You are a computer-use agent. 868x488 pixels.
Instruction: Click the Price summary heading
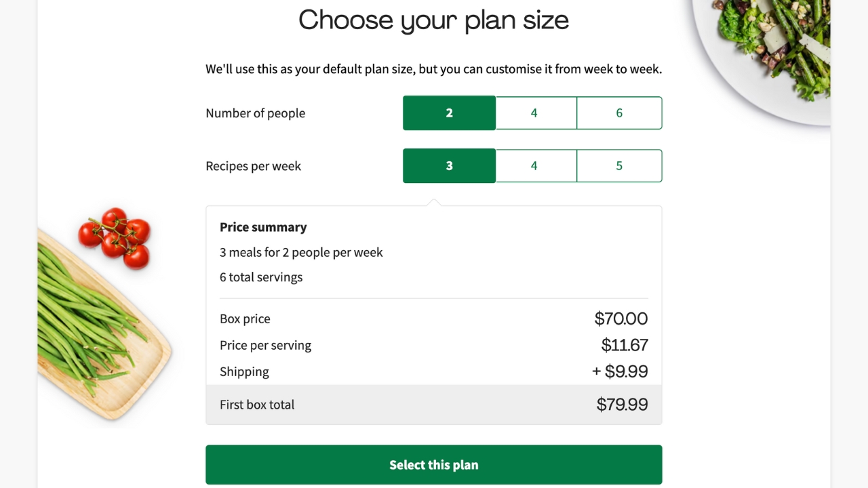tap(263, 227)
